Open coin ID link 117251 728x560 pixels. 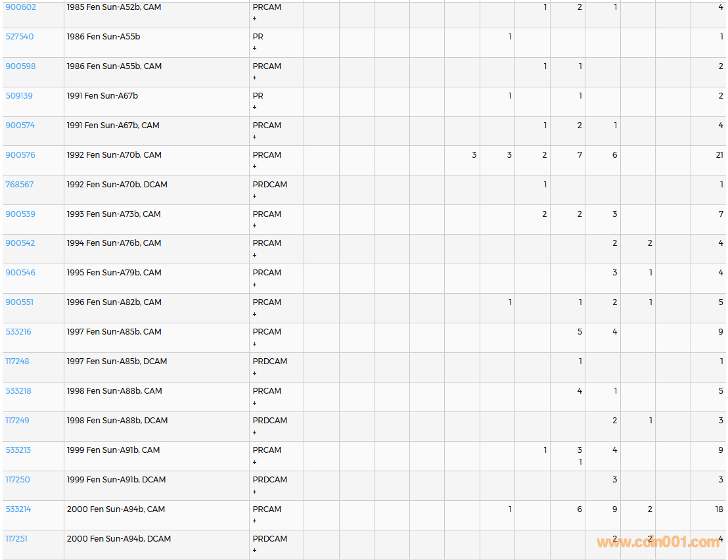click(16, 539)
